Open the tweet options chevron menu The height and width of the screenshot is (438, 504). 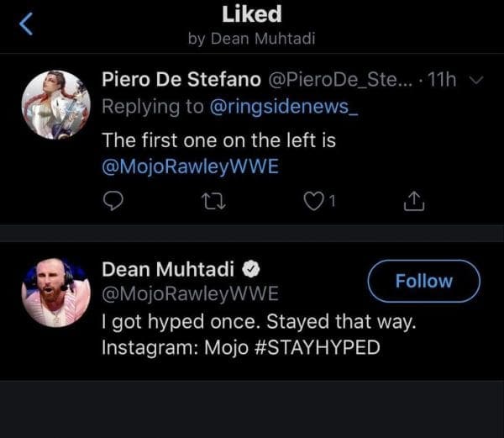point(475,81)
